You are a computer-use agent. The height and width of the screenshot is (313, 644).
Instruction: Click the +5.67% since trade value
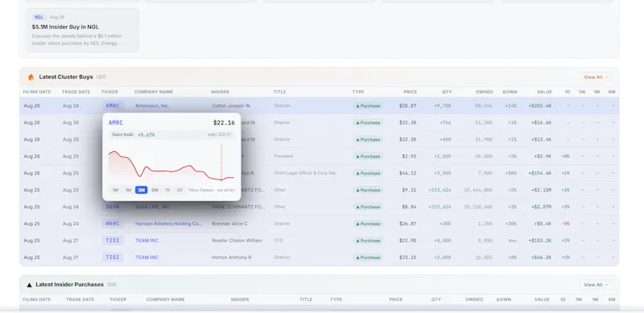click(147, 134)
